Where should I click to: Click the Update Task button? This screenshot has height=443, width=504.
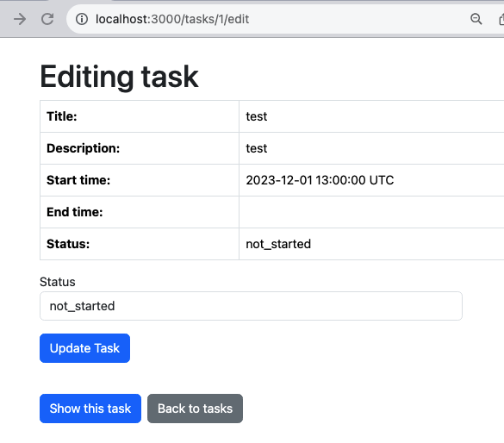[84, 348]
